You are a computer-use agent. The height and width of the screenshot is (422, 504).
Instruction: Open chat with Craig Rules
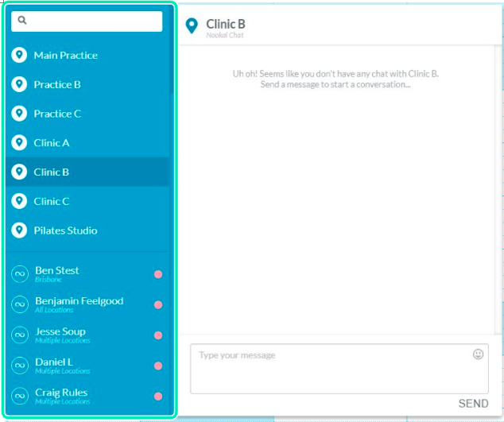tap(87, 396)
